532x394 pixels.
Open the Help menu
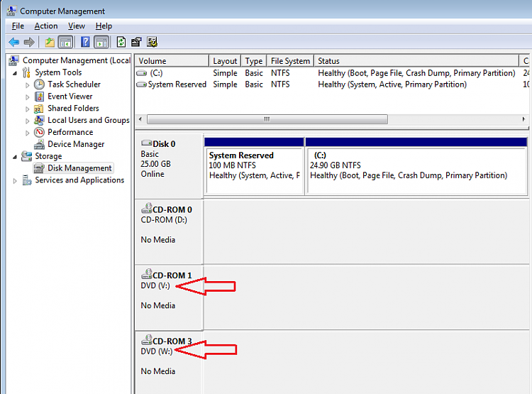pos(104,26)
